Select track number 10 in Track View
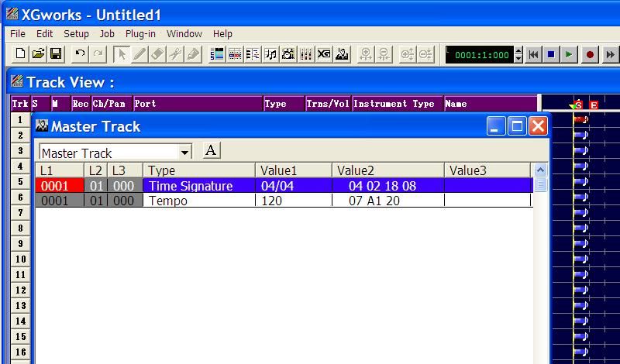620x364 pixels. [x=21, y=259]
